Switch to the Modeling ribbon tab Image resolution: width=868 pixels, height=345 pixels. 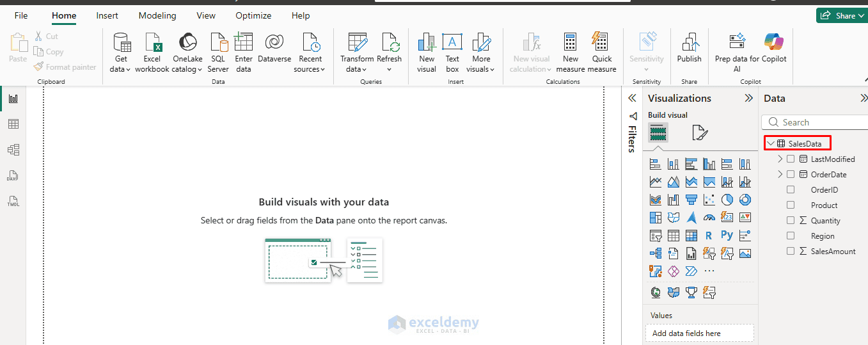click(157, 15)
